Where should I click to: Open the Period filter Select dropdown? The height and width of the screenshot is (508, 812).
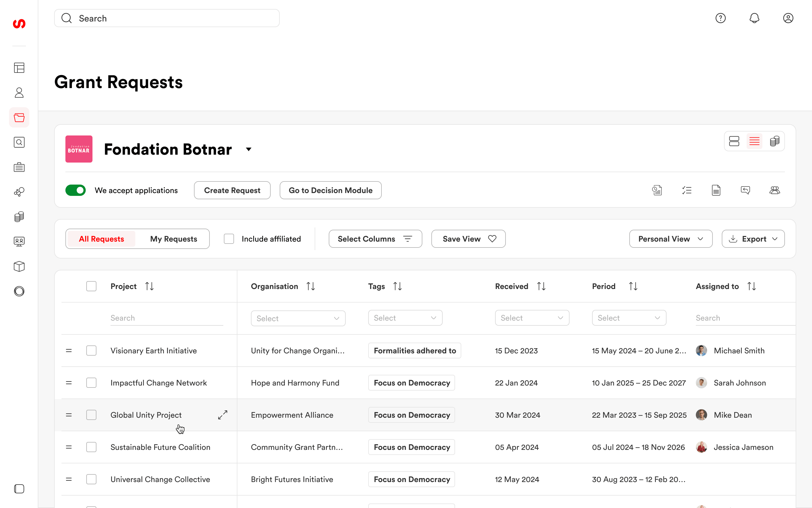tap(629, 318)
